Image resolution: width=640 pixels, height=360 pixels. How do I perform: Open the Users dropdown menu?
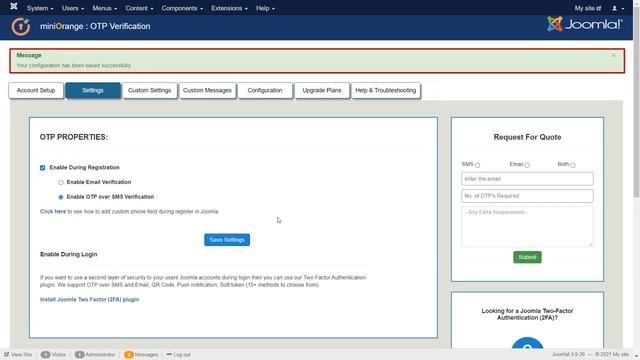(x=73, y=8)
